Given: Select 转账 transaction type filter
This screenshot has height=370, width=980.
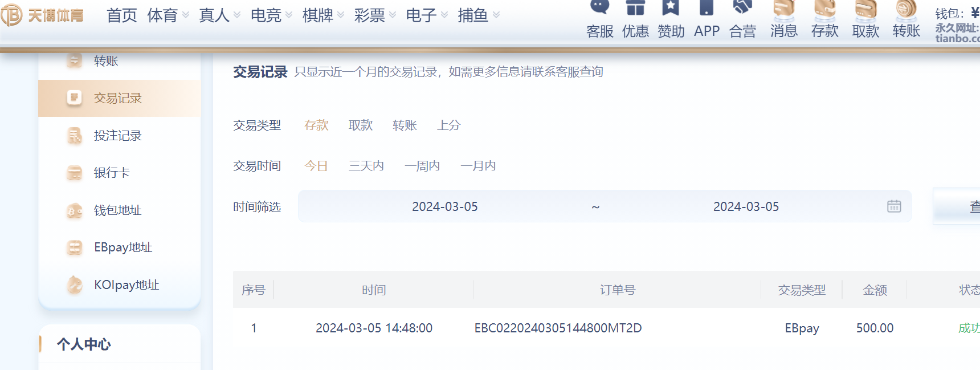Looking at the screenshot, I should click(x=405, y=125).
